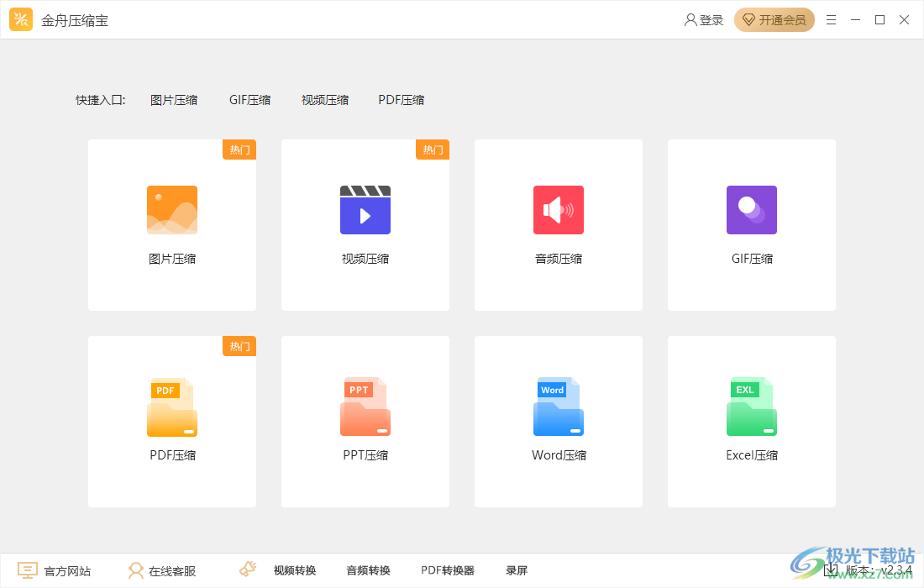924x588 pixels.
Task: Open the PPT压缩 folder icon
Action: [x=365, y=407]
